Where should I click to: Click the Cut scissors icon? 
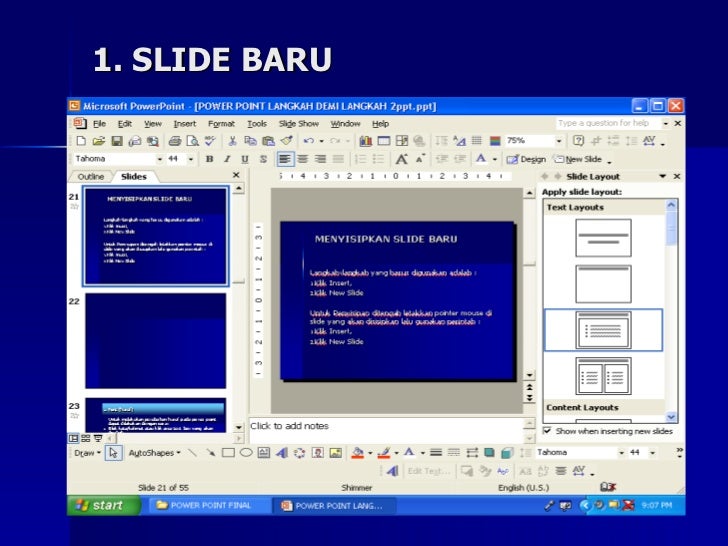(233, 141)
